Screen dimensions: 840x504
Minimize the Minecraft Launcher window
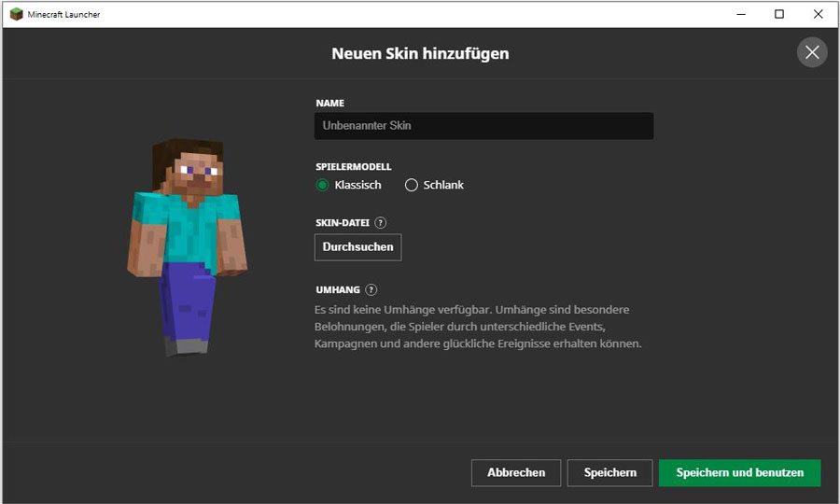click(x=740, y=14)
